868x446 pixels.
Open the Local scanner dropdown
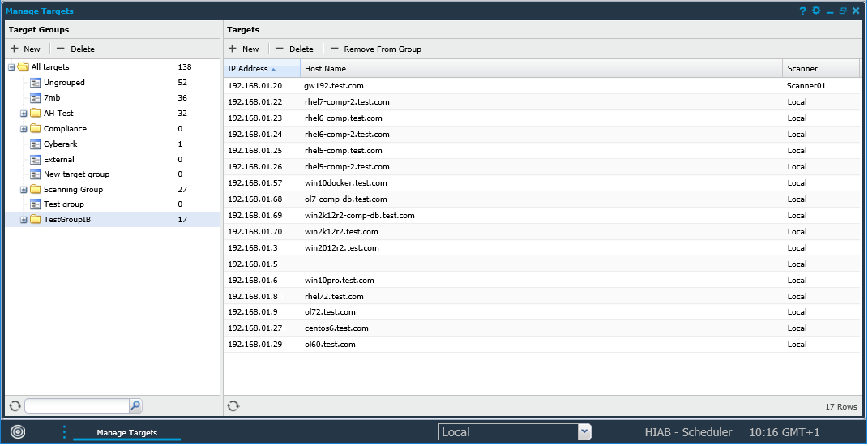coord(584,432)
